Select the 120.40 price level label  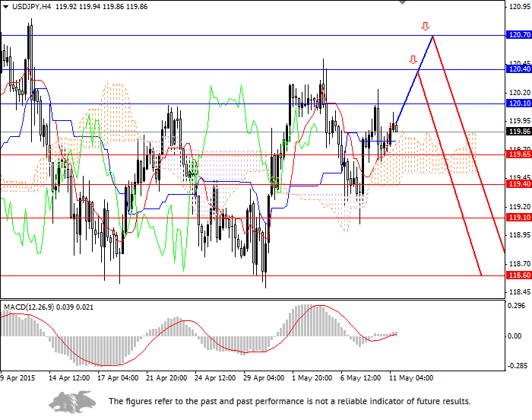[x=519, y=69]
